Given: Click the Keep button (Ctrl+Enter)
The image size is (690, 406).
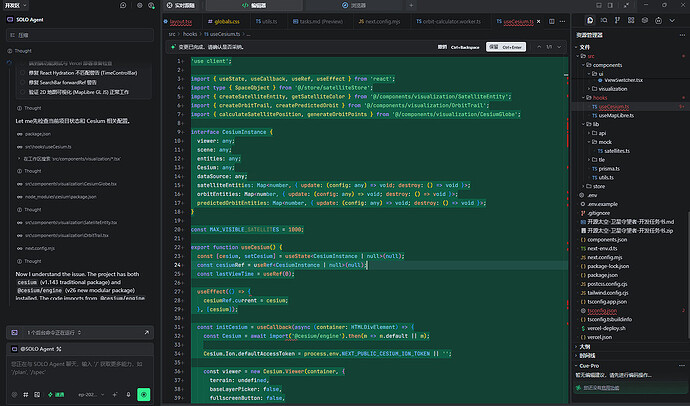Looking at the screenshot, I should point(506,47).
